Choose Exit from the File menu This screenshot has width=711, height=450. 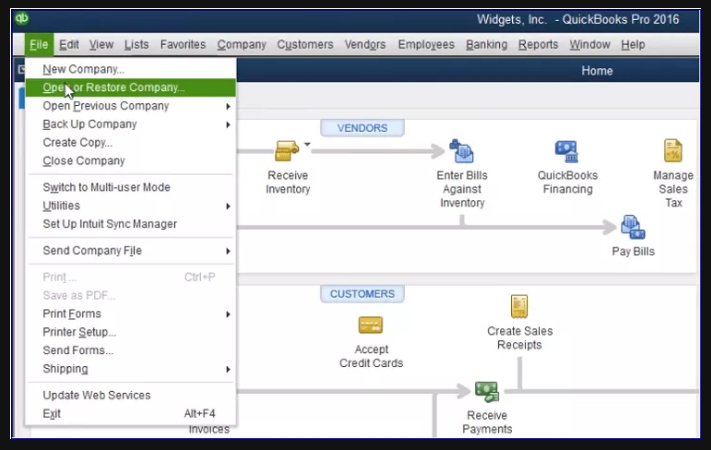click(x=131, y=413)
